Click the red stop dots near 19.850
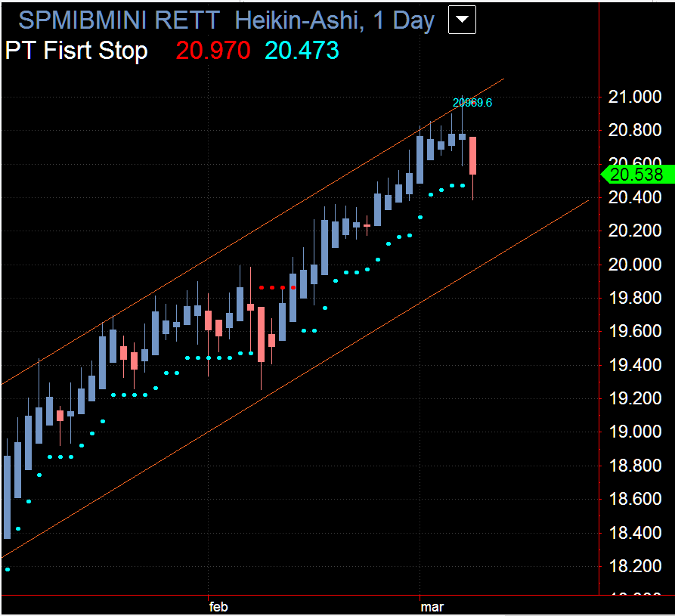Screen dimensions: 675x616 (277, 287)
